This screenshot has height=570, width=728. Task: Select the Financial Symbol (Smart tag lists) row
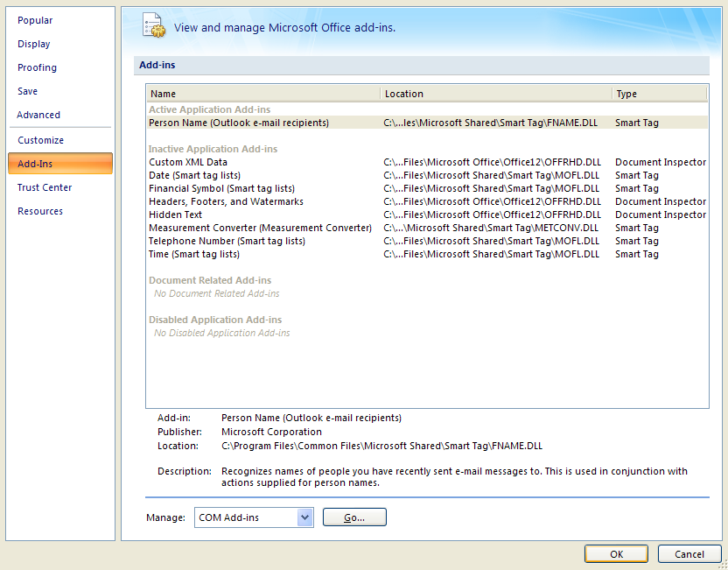coord(428,188)
